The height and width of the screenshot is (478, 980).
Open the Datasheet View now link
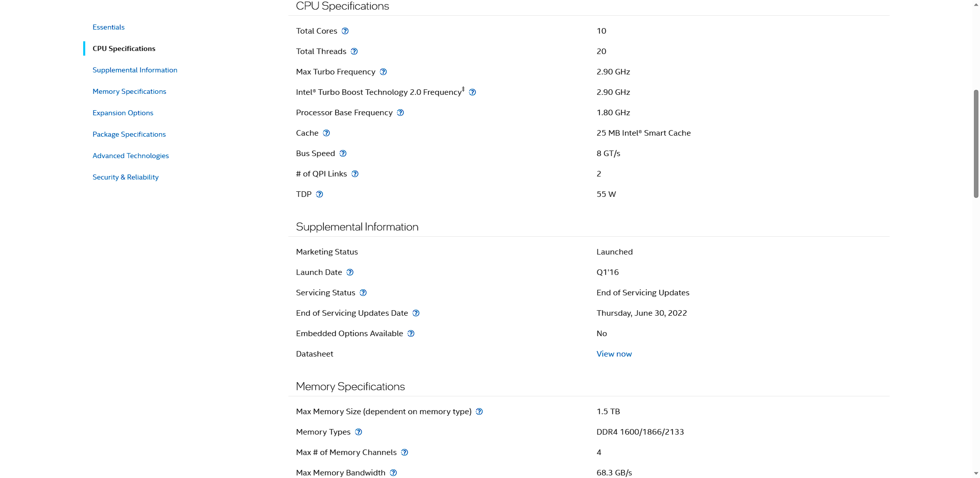tap(614, 354)
